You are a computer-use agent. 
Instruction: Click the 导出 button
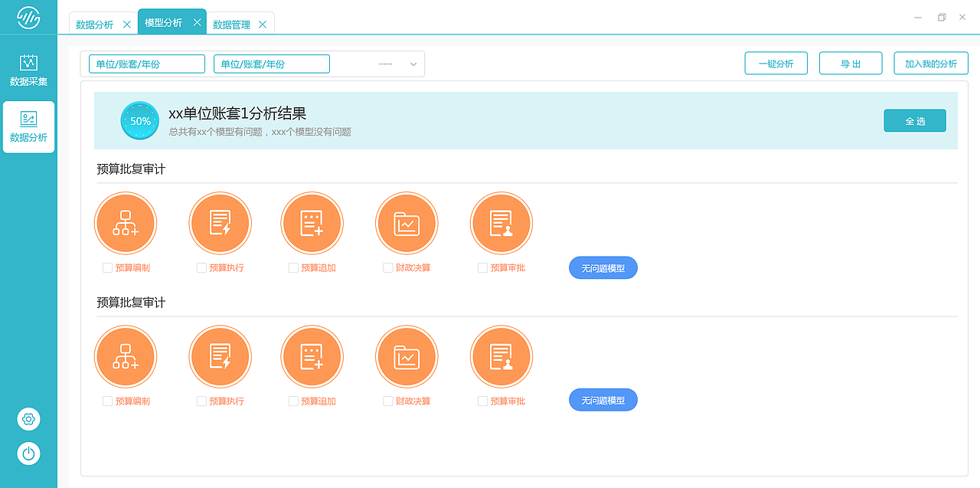[x=851, y=64]
